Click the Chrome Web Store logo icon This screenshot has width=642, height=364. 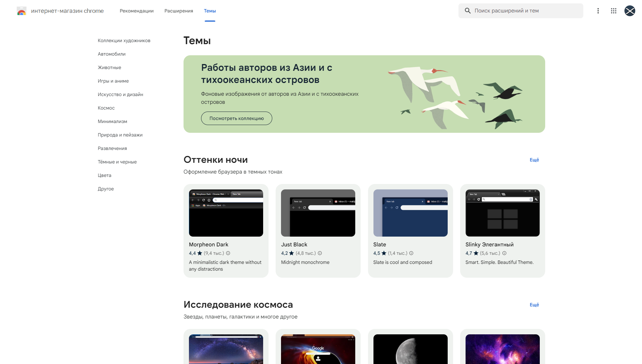(x=22, y=11)
